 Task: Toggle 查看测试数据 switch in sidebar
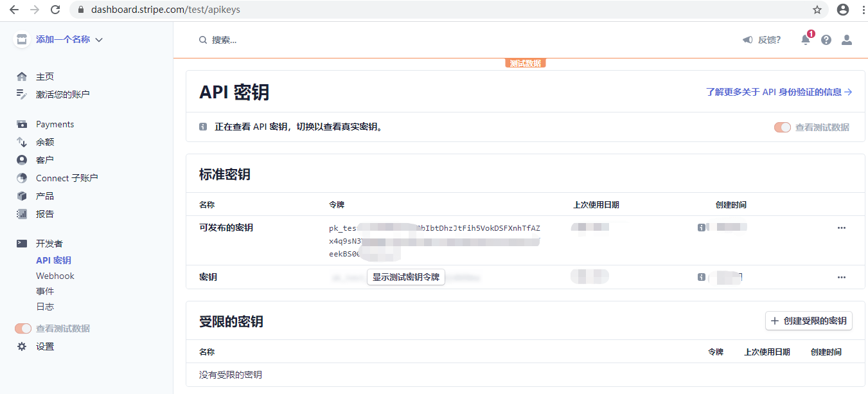23,328
